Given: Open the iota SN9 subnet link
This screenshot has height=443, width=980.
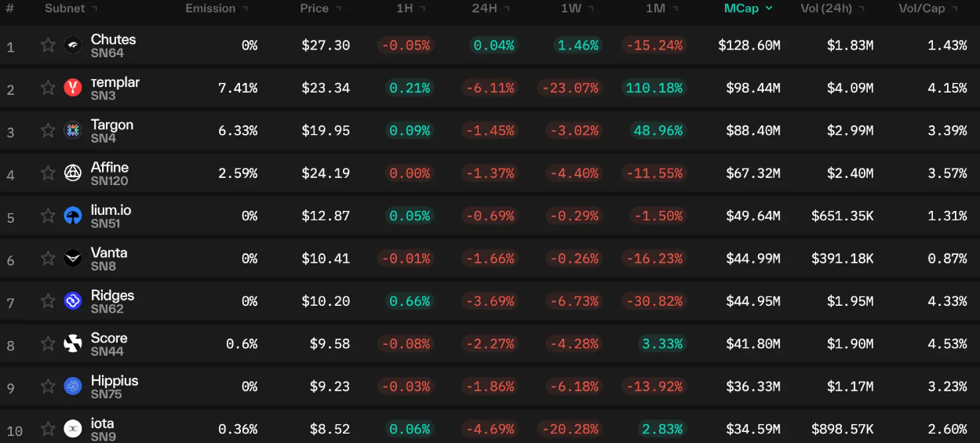Looking at the screenshot, I should point(103,429).
